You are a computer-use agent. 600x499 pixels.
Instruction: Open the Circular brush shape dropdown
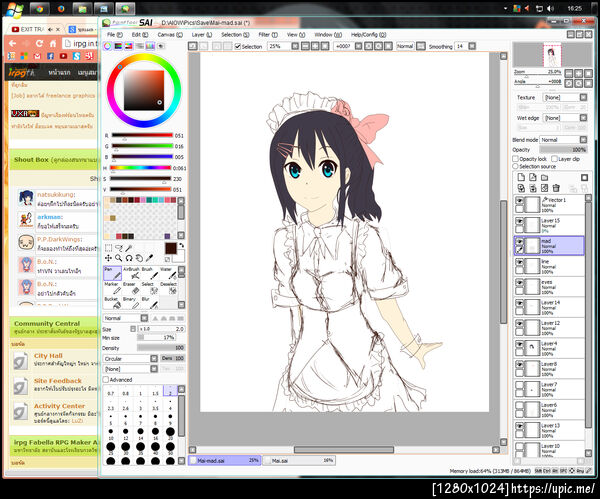(154, 359)
